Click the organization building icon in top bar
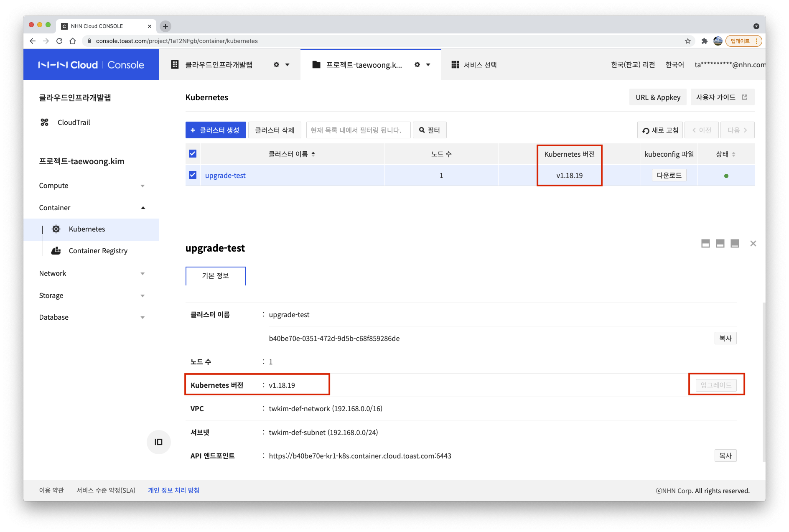789x532 pixels. tap(175, 65)
